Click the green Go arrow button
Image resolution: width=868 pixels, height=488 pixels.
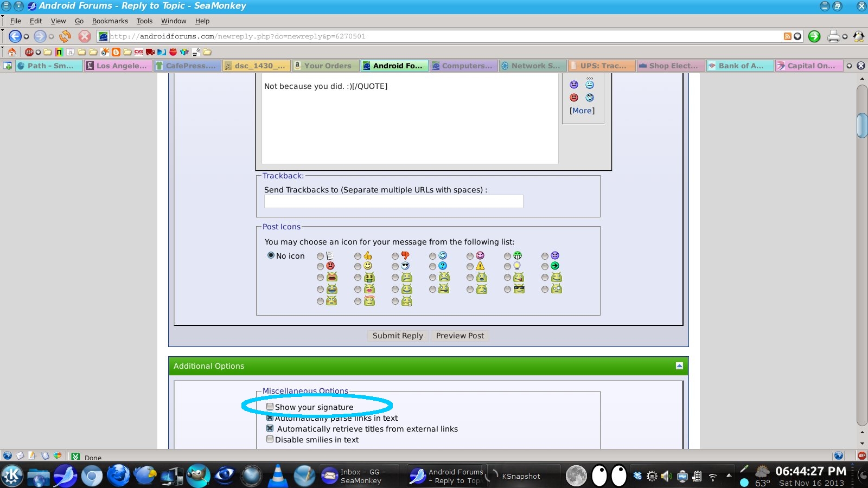pyautogui.click(x=814, y=36)
